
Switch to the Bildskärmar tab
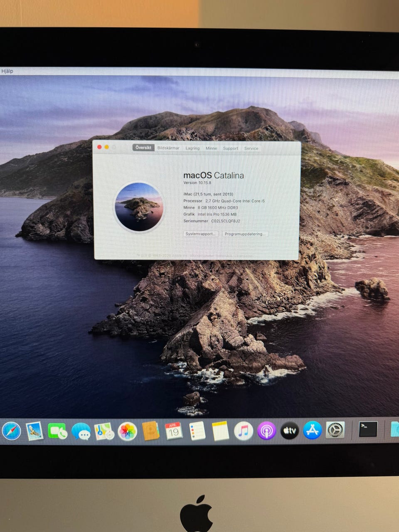coord(168,148)
